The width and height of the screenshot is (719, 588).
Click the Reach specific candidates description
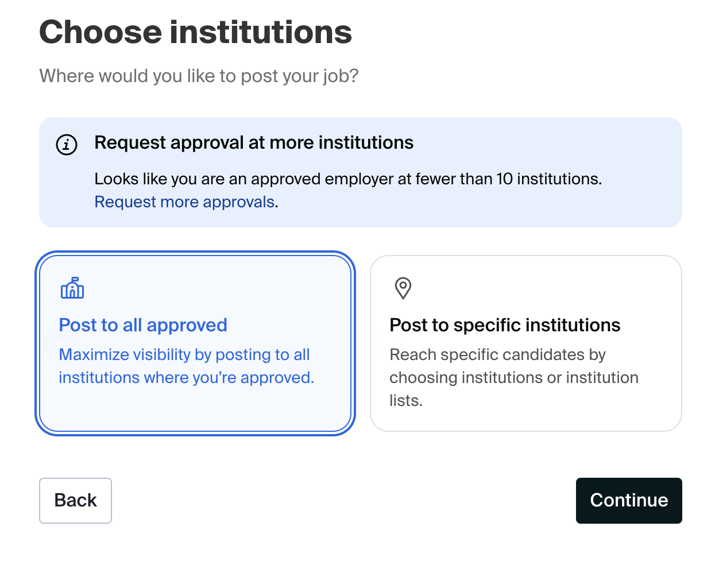point(514,377)
